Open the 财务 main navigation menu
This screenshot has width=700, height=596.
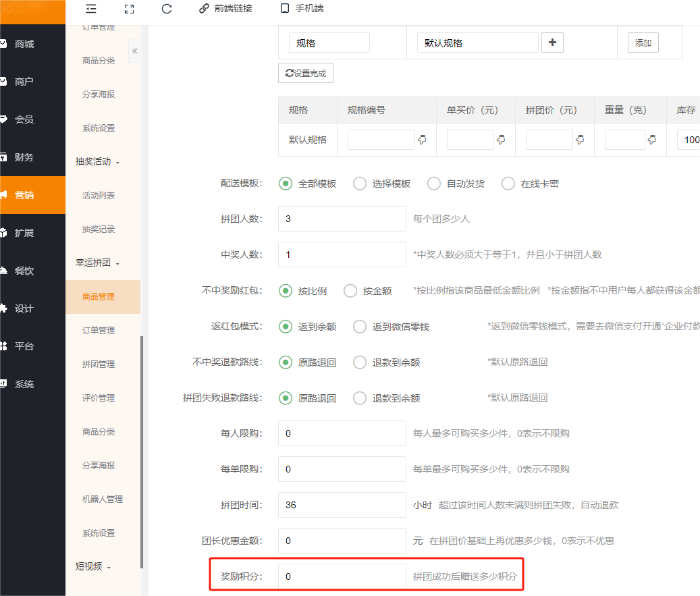tap(24, 157)
